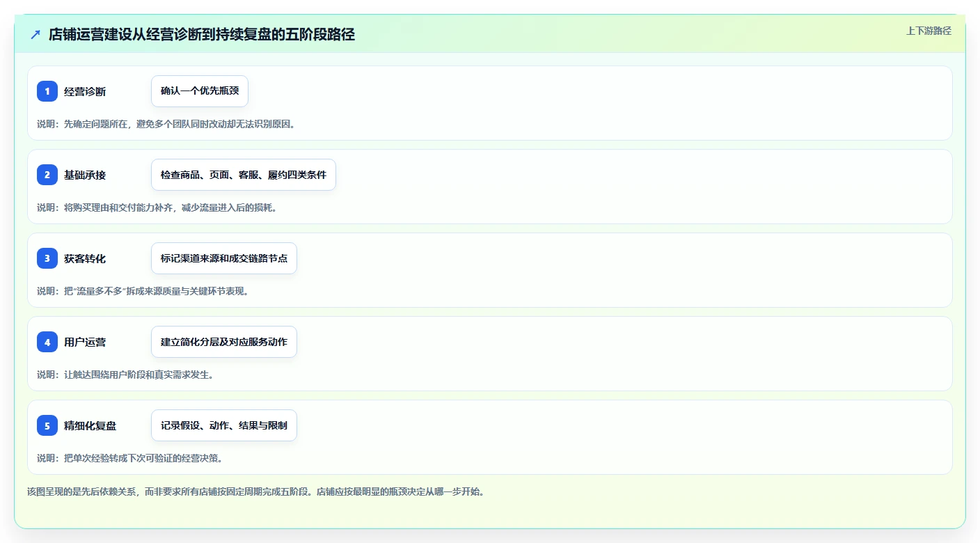This screenshot has height=543, width=980.
Task: Click the arrow icon beside the title
Action: [35, 34]
